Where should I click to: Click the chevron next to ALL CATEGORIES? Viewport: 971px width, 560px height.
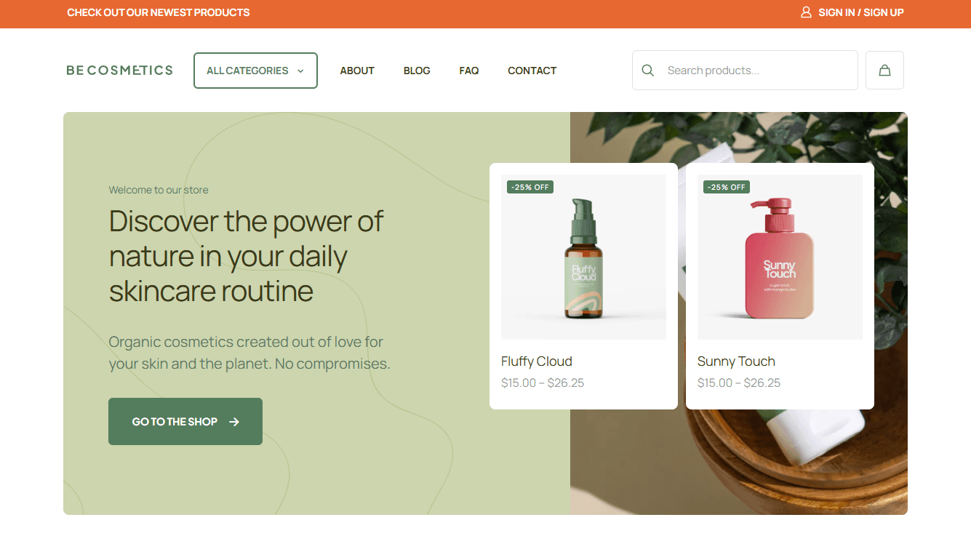300,71
